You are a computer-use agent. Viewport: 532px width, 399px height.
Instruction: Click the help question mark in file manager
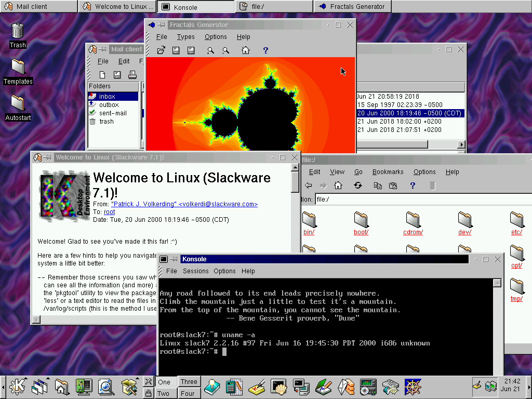coord(413,185)
